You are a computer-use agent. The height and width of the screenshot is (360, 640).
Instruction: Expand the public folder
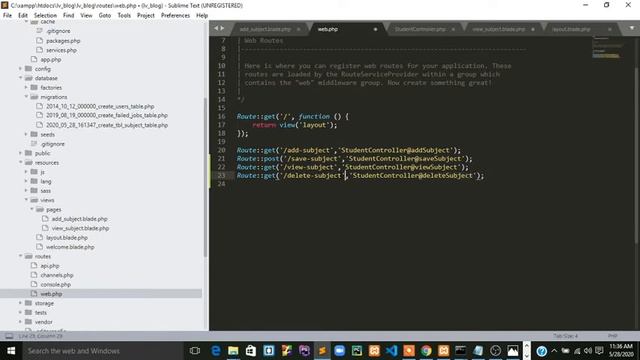tap(20, 153)
